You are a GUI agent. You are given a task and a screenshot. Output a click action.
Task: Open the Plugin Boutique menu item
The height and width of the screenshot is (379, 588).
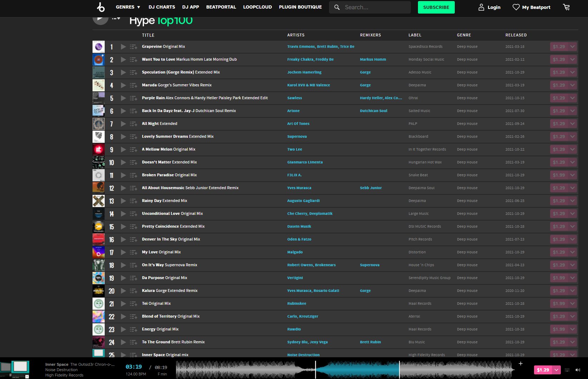click(x=300, y=7)
